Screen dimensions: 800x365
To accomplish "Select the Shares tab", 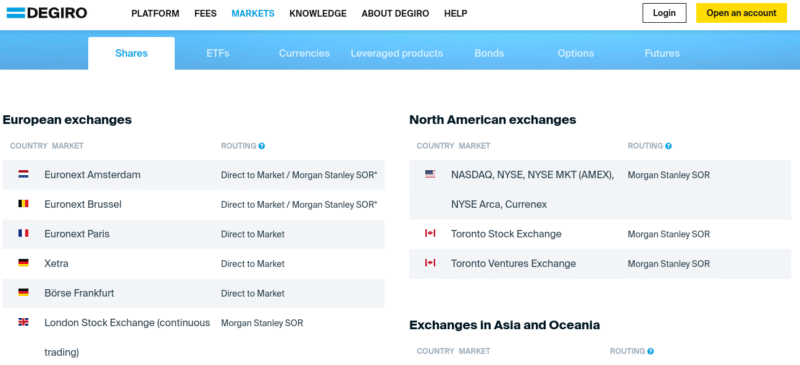I will click(132, 53).
